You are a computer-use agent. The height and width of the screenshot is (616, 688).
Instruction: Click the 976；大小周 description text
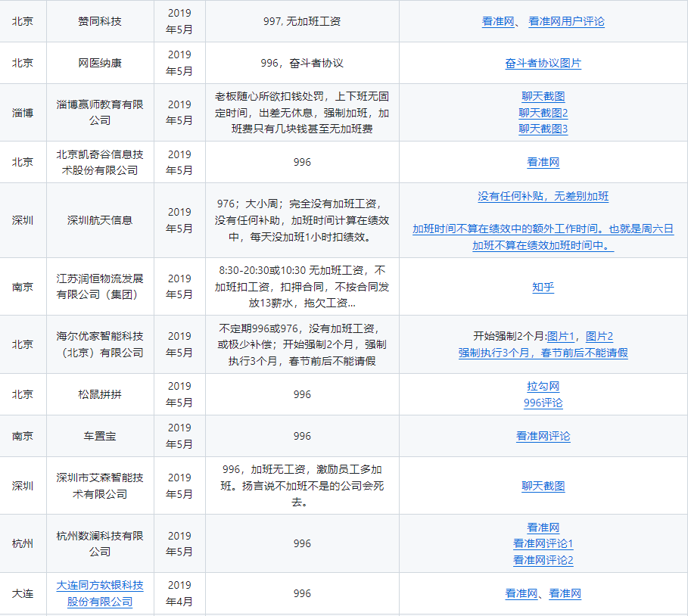(x=302, y=220)
